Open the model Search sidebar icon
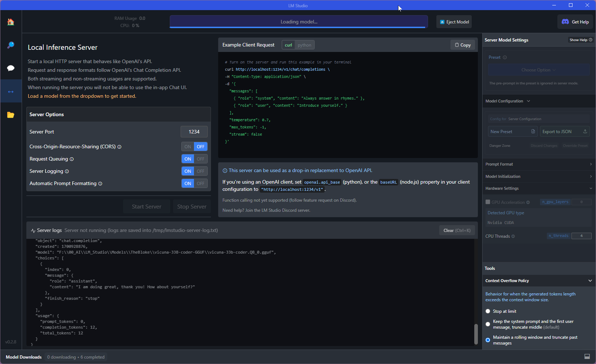596x364 pixels. [x=11, y=45]
